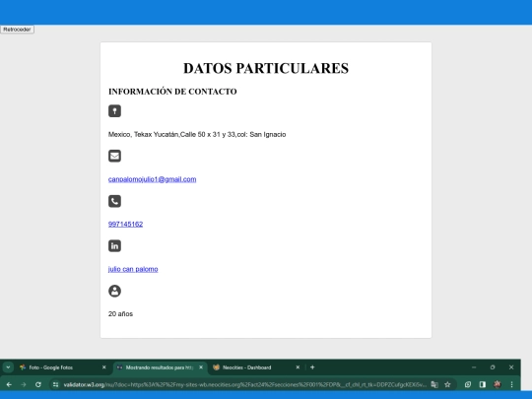Restore the Chrome window size

point(493,367)
